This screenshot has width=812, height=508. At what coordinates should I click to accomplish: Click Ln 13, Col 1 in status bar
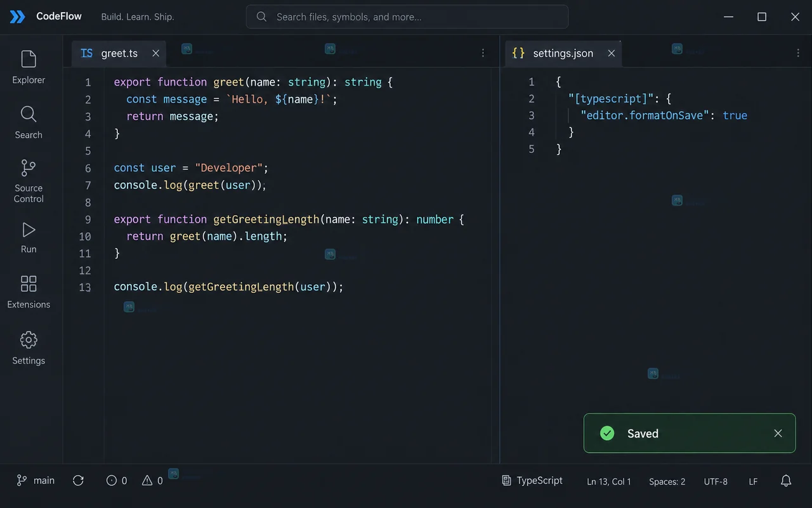click(609, 481)
